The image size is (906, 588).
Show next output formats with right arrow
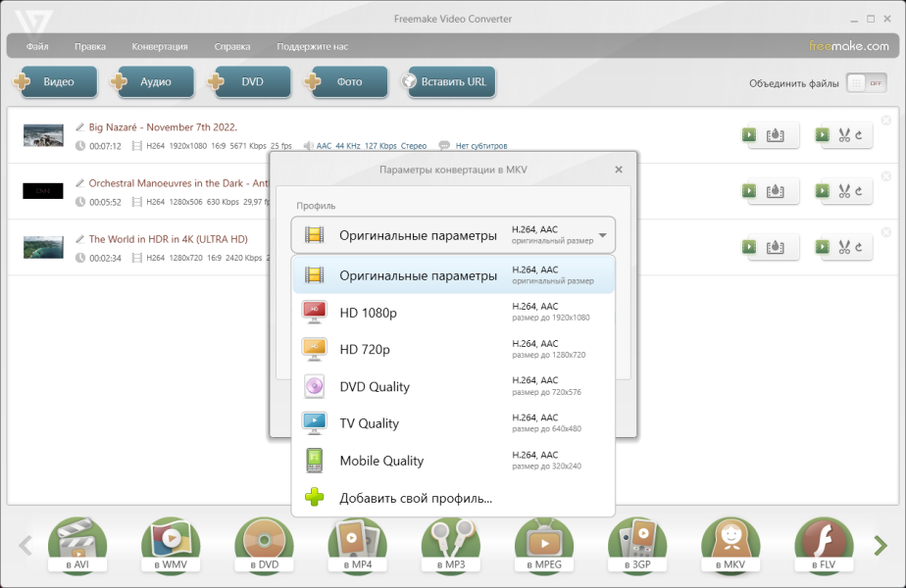click(881, 545)
